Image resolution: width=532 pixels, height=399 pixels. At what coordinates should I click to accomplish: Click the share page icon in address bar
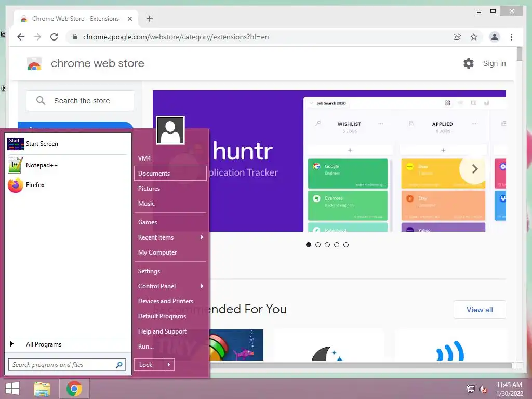[x=457, y=37]
